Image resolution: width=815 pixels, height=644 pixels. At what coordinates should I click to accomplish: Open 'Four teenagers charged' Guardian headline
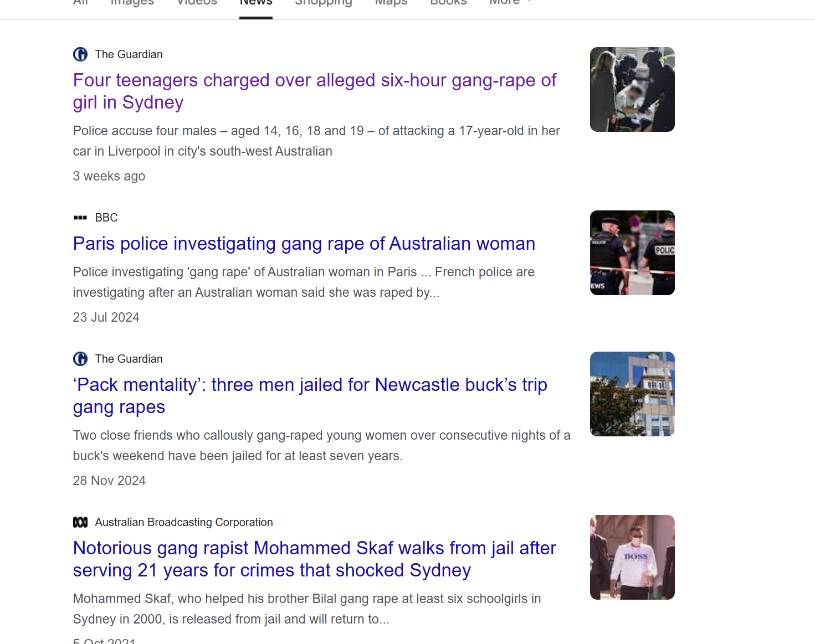click(315, 91)
